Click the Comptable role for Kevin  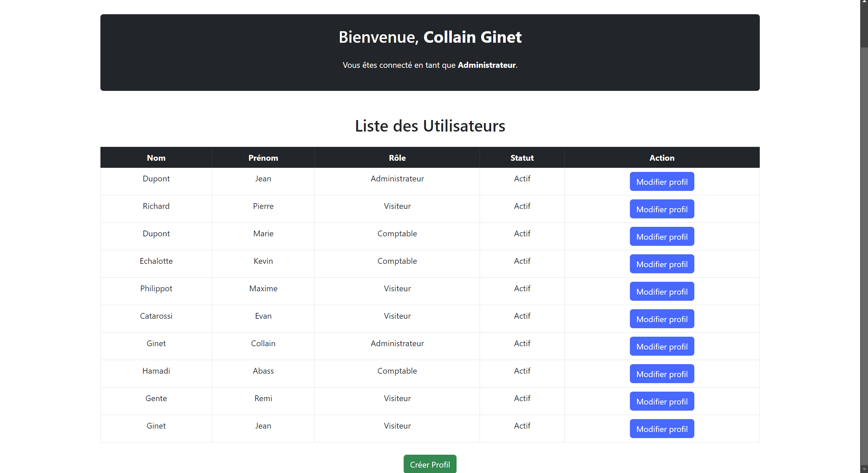tap(397, 261)
